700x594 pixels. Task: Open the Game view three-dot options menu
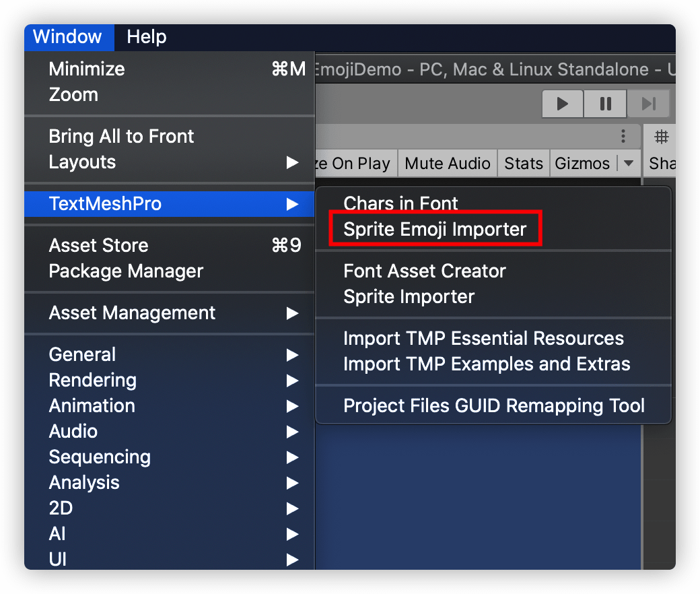(623, 136)
